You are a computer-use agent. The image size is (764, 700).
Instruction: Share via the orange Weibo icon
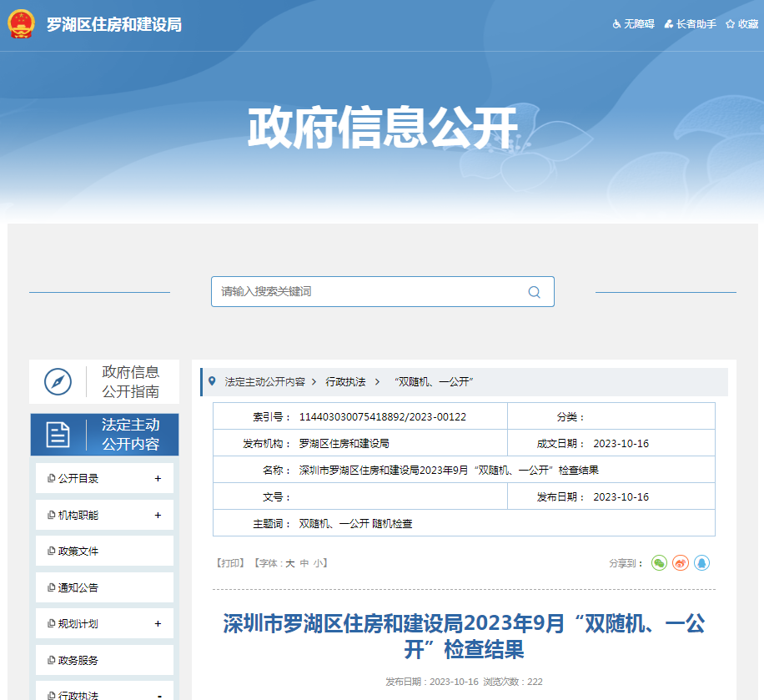point(680,563)
